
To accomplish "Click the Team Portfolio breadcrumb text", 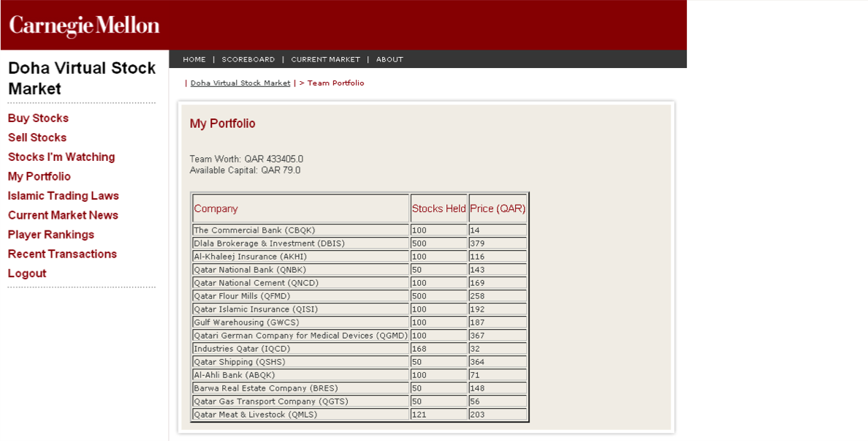I will tap(336, 83).
